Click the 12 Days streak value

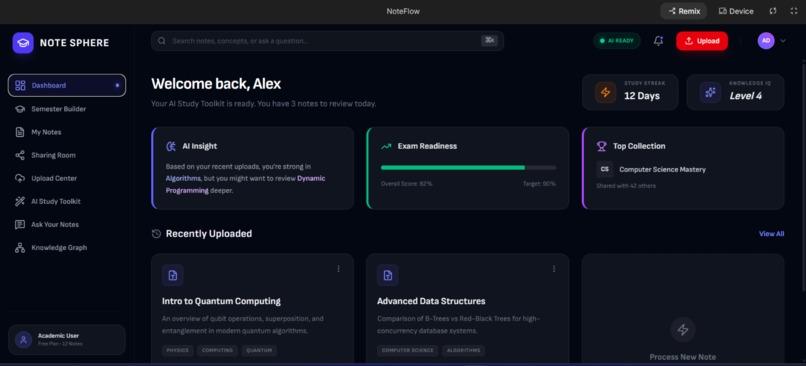coord(642,96)
